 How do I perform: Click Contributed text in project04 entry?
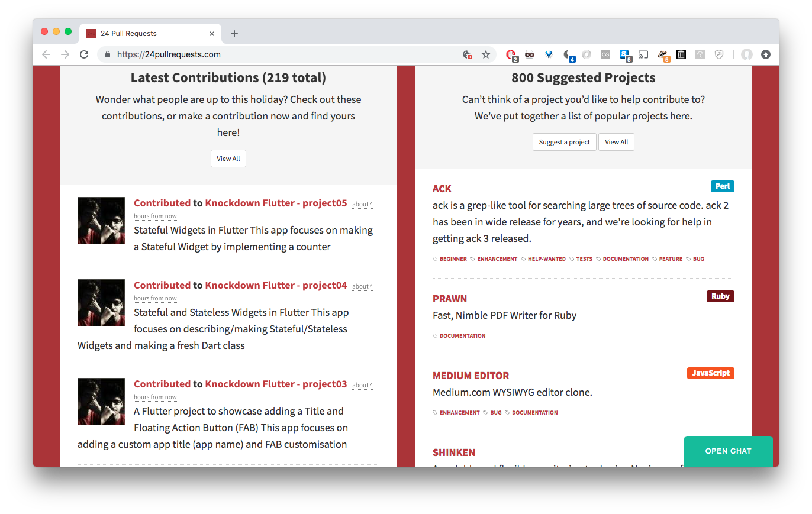pyautogui.click(x=162, y=285)
